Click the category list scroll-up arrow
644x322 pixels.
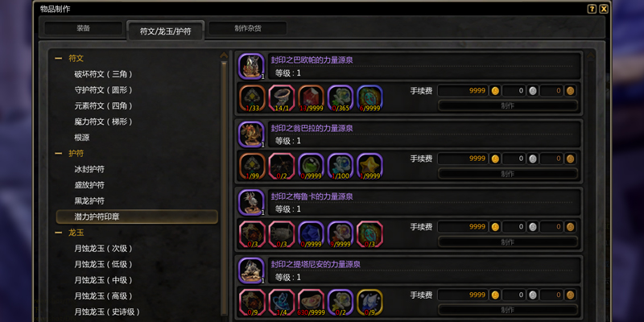click(x=224, y=56)
